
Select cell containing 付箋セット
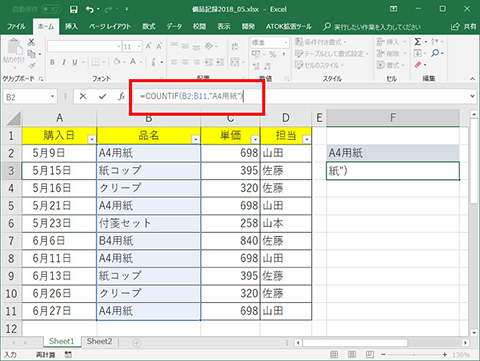pos(149,223)
